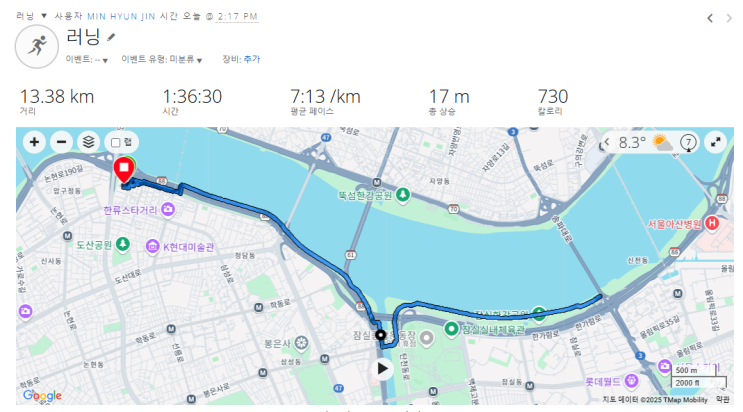
Task: Expand map to fullscreen
Action: 716,143
